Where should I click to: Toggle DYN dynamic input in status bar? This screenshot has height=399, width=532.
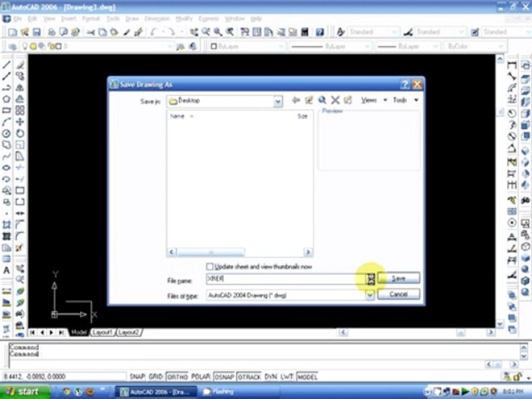[x=270, y=377]
